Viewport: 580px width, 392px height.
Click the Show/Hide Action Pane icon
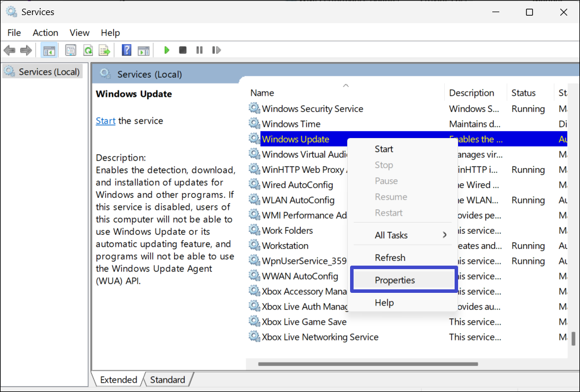tap(143, 50)
